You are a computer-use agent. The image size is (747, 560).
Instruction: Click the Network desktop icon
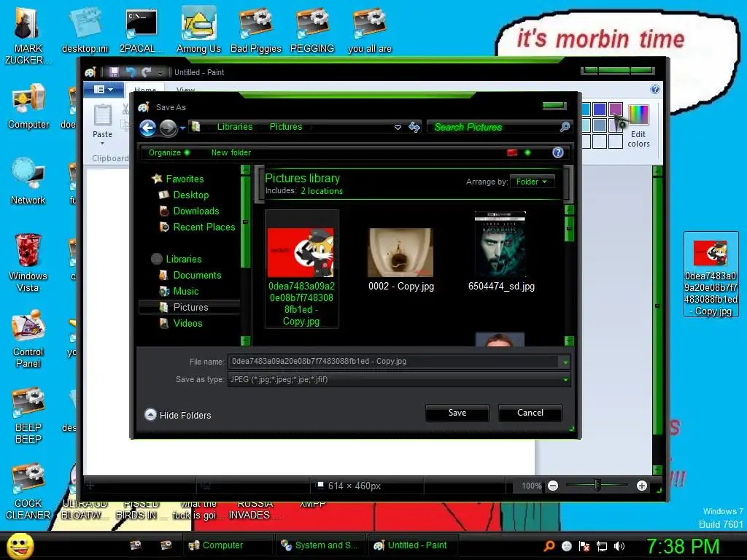pos(28,182)
